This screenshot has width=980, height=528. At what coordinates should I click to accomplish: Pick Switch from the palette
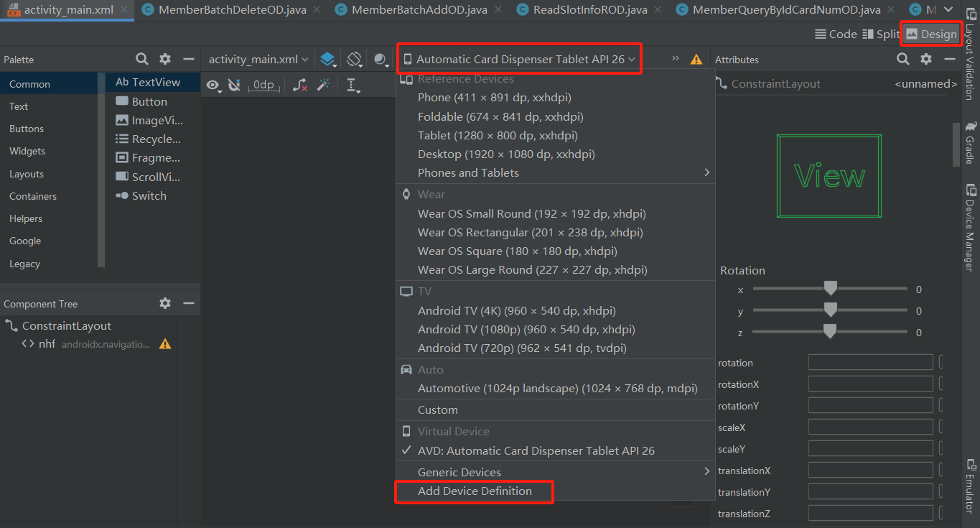(153, 195)
